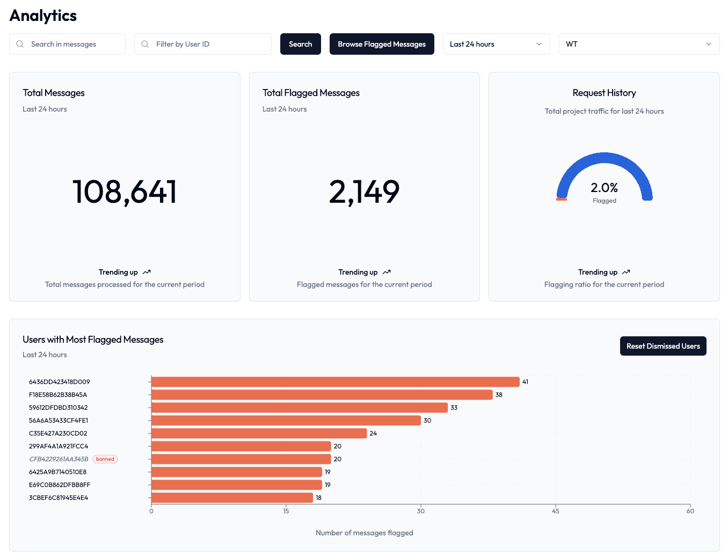This screenshot has width=728, height=560.
Task: Click the magnifier icon in the message search field
Action: coord(20,44)
